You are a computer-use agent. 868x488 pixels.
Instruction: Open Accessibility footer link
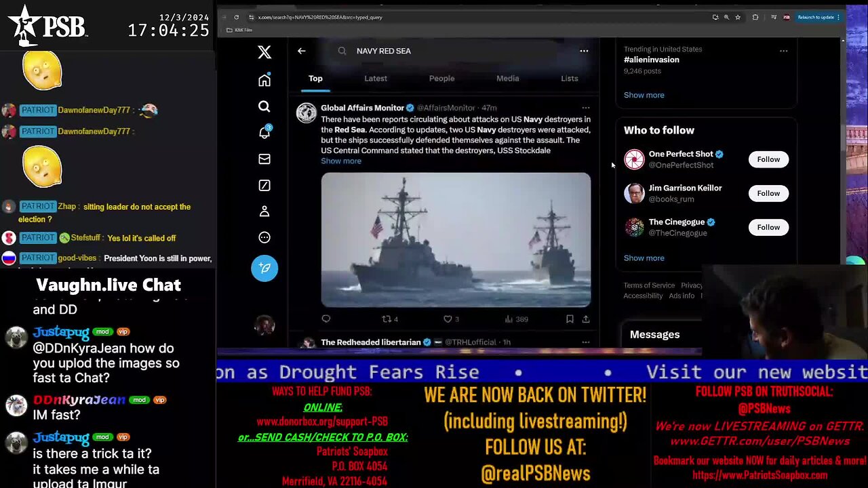coord(643,296)
